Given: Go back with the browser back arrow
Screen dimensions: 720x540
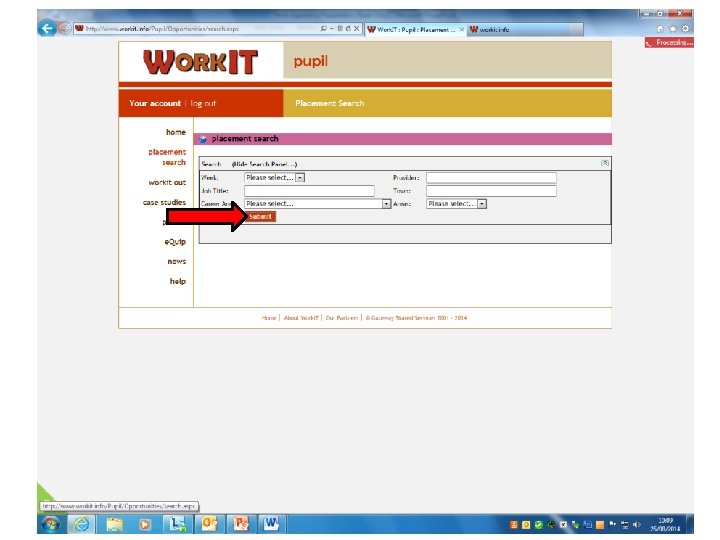Looking at the screenshot, I should pos(47,28).
